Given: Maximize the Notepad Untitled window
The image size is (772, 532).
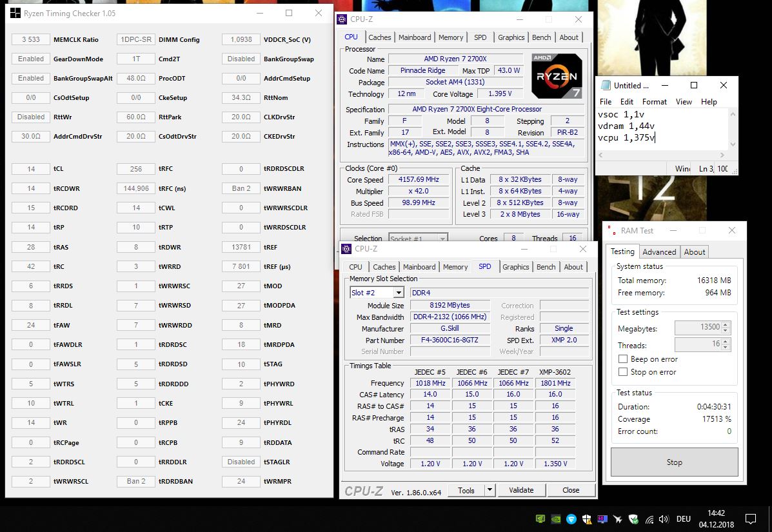Looking at the screenshot, I should [694, 85].
